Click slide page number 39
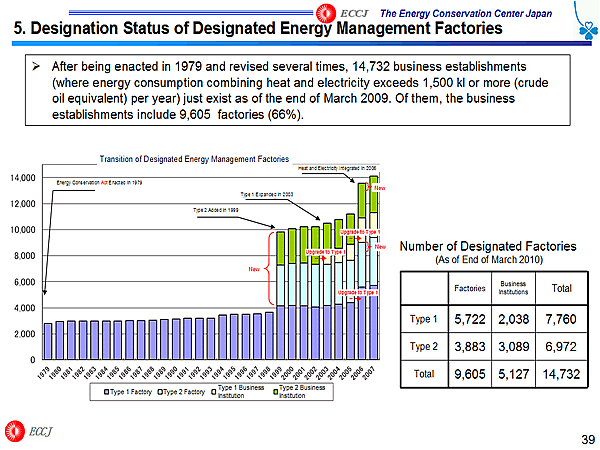 tap(588, 439)
